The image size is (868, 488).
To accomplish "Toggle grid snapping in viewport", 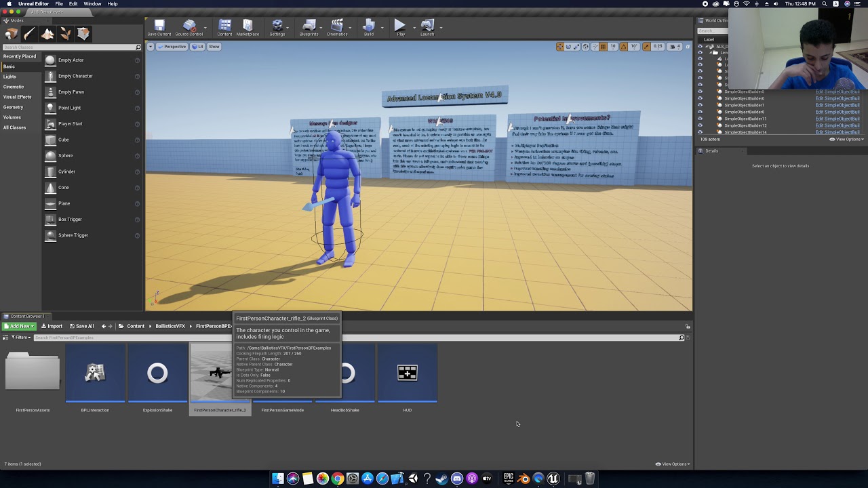I will coord(603,47).
